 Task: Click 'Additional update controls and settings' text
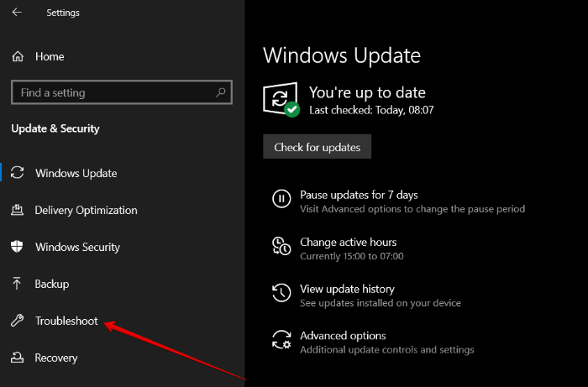[387, 350]
